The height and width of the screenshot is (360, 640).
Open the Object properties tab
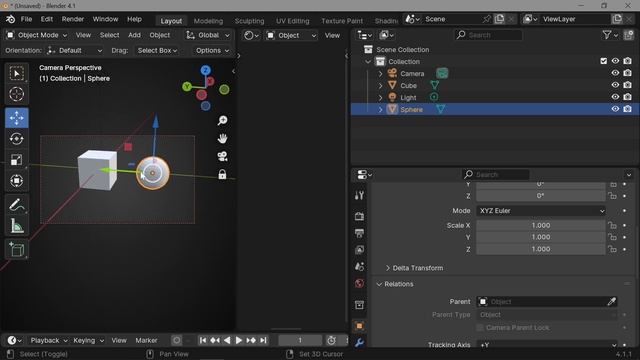coord(359,326)
